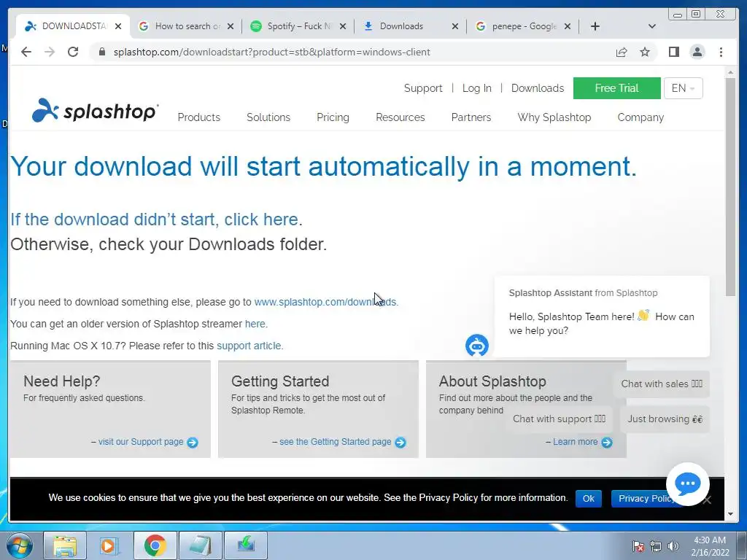Share this page via share icon

tap(622, 52)
